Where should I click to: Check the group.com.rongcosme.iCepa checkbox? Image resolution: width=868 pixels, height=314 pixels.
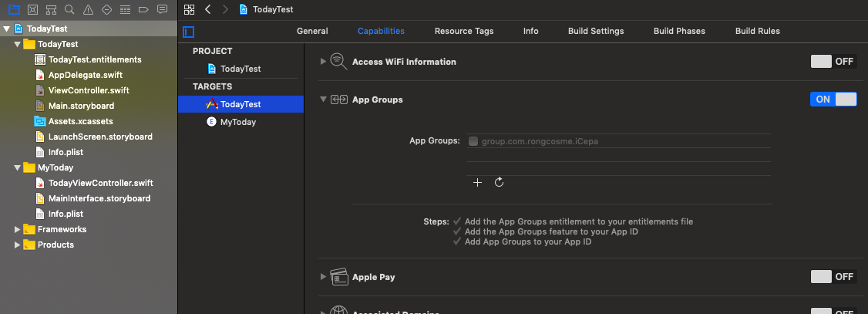coord(473,141)
